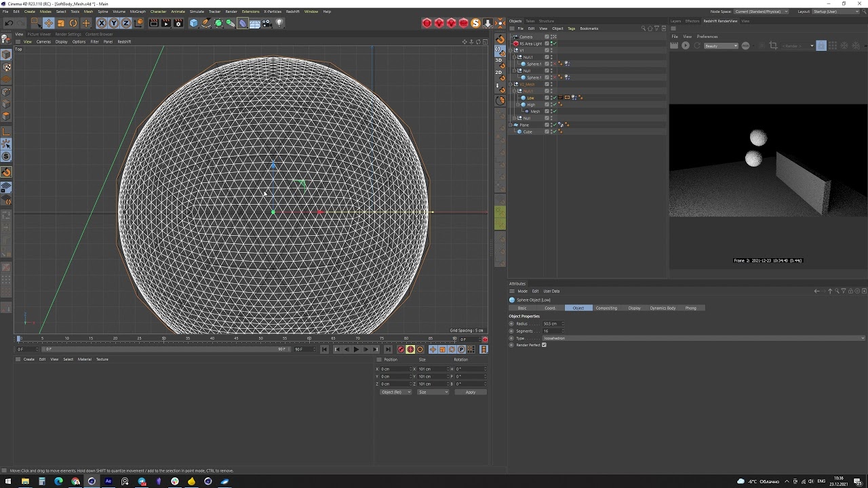The height and width of the screenshot is (488, 868).
Task: Click Texture in material manager menu
Action: 102,359
